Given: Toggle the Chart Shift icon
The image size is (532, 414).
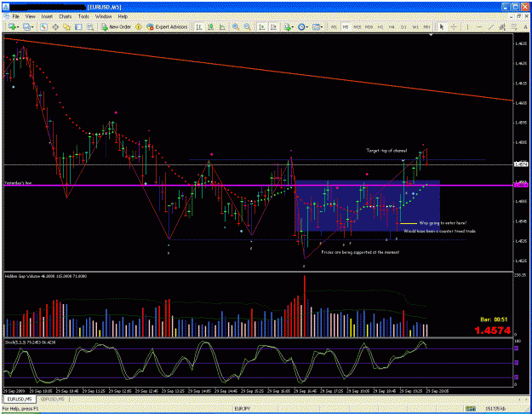Looking at the screenshot, I should pos(273,26).
